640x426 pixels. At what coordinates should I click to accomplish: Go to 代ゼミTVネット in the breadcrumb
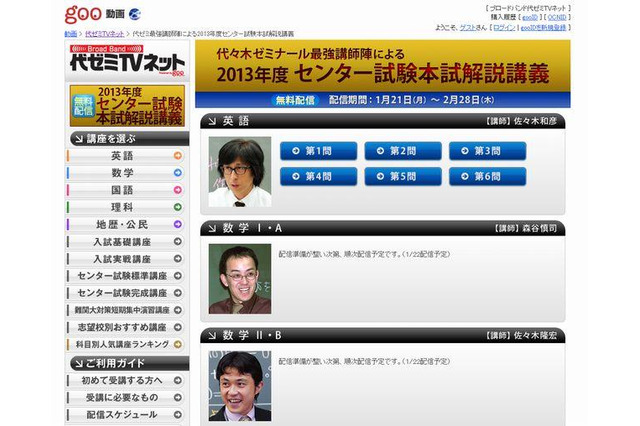(104, 34)
